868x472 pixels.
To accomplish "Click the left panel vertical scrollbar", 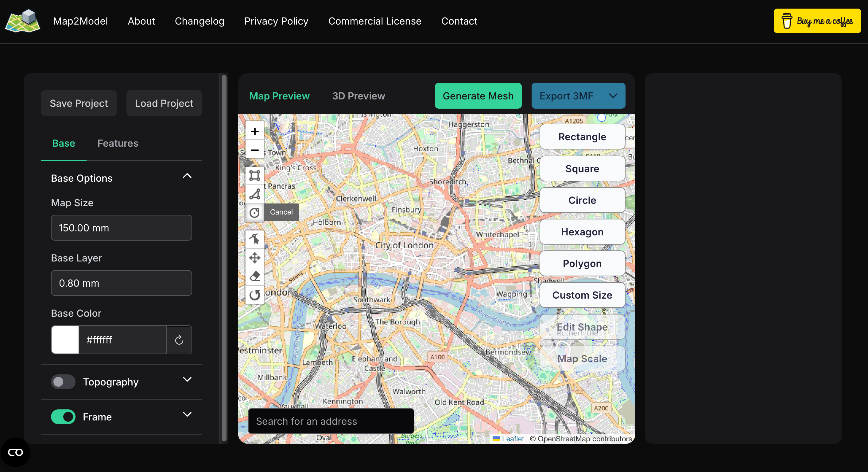I will [x=224, y=258].
